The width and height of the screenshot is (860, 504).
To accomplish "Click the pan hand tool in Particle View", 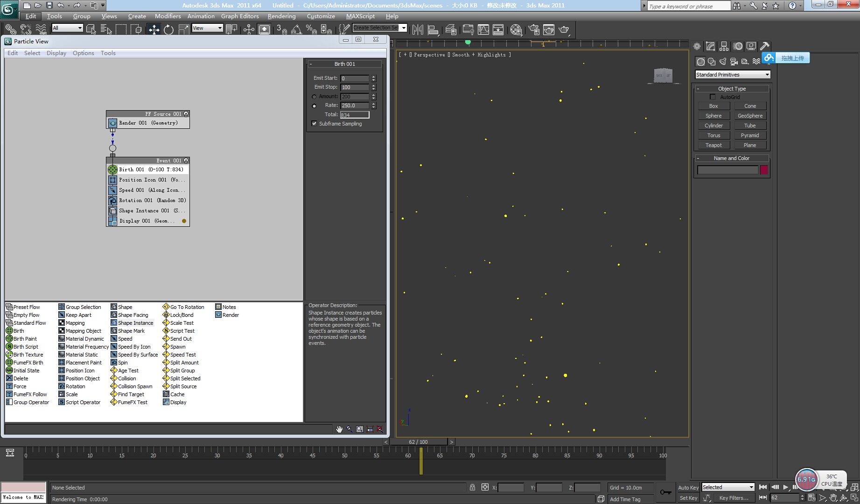I will (339, 429).
